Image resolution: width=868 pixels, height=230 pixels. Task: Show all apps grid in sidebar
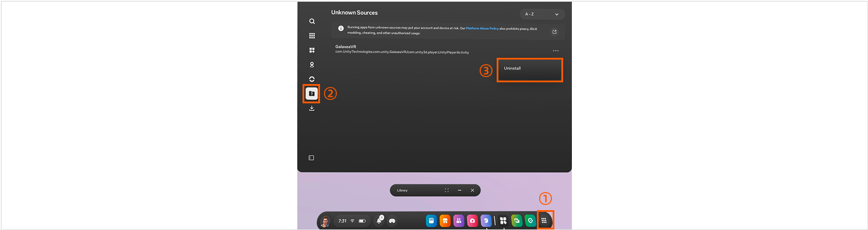[x=312, y=36]
